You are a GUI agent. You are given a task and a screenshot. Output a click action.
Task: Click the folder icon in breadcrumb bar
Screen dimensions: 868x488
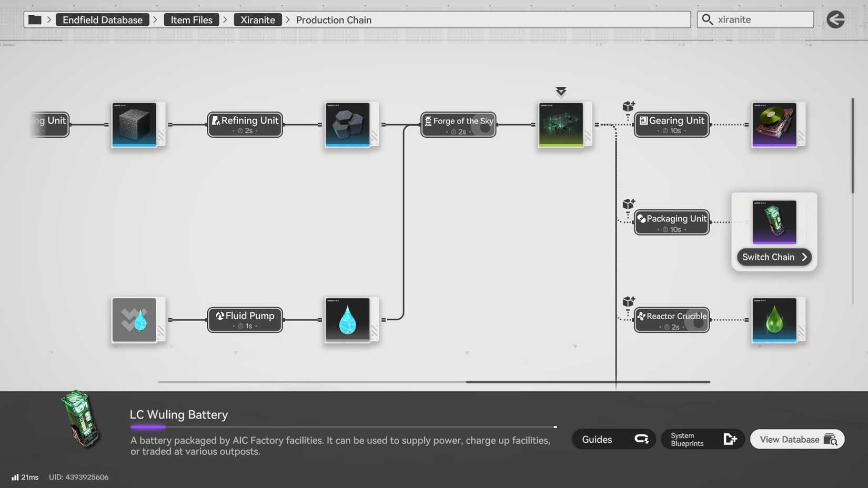35,20
